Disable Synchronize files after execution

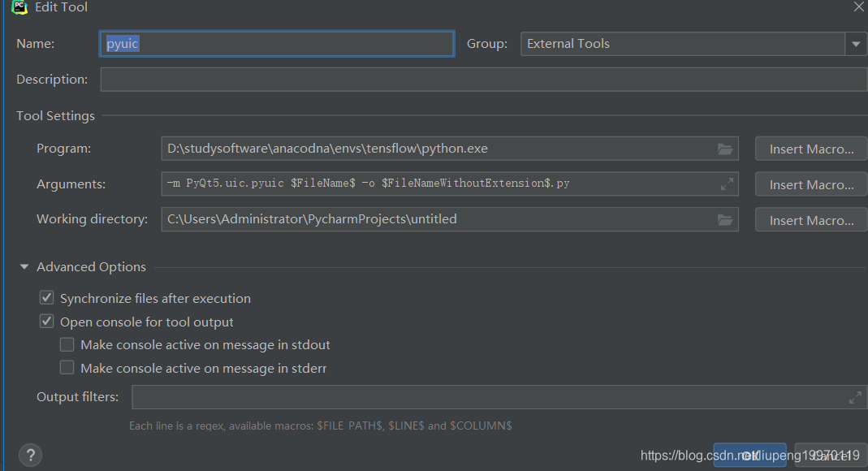[46, 298]
